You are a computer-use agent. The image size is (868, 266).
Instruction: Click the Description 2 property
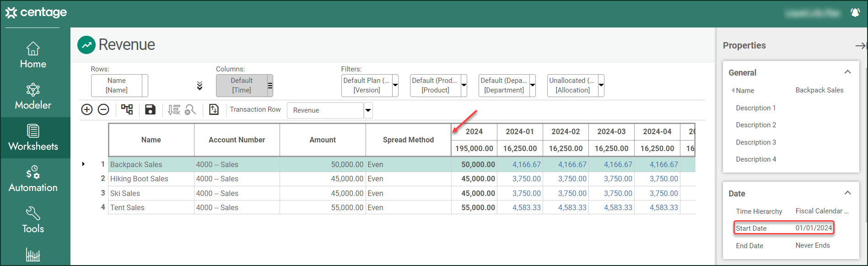click(756, 125)
